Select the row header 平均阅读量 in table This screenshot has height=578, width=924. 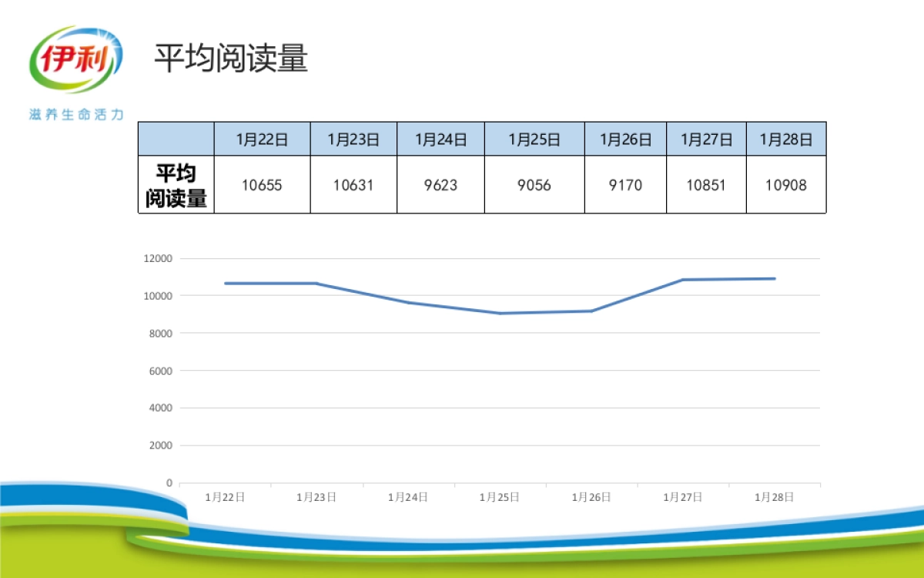click(176, 183)
